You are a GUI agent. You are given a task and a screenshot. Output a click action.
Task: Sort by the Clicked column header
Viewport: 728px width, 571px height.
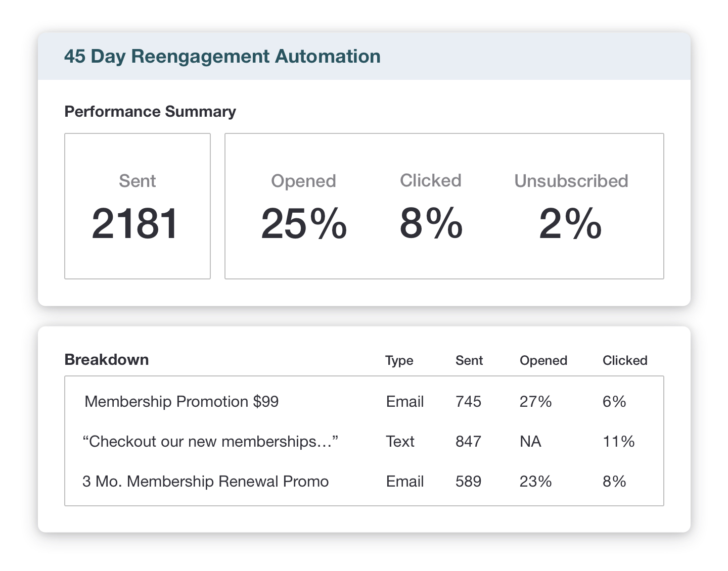click(624, 361)
